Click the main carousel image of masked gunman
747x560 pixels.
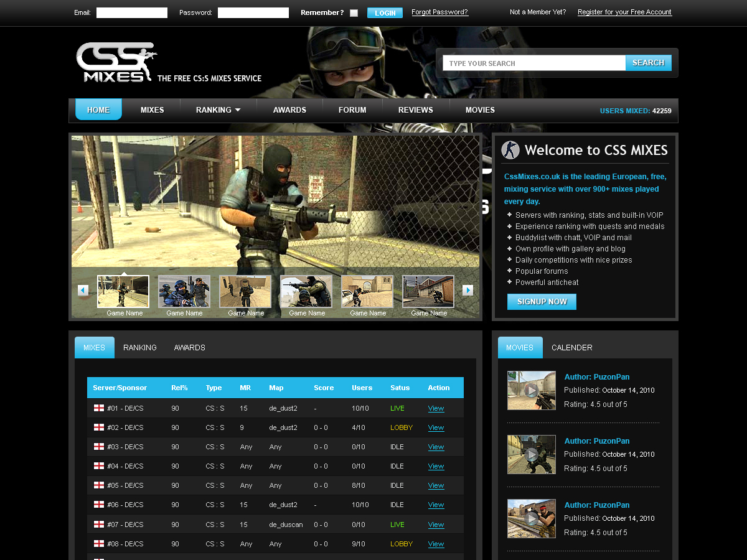275,202
